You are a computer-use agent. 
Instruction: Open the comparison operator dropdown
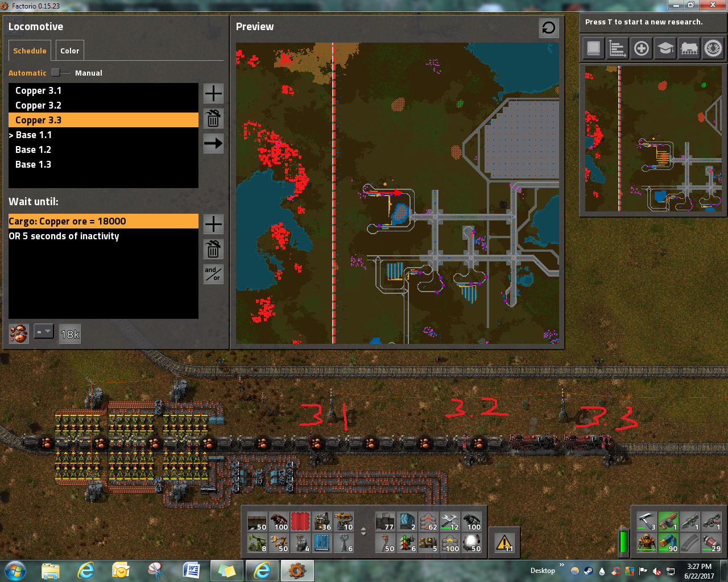tap(43, 332)
